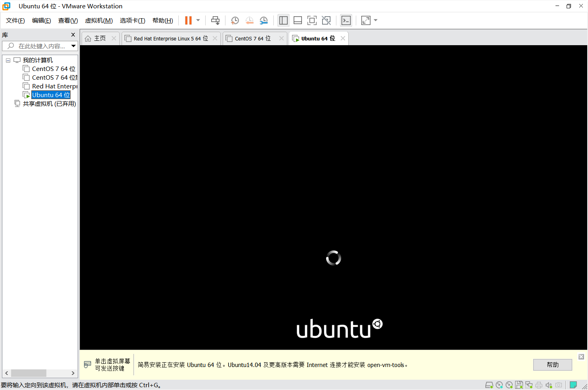588x390 pixels.
Task: Enter full screen mode
Action: tap(312, 20)
